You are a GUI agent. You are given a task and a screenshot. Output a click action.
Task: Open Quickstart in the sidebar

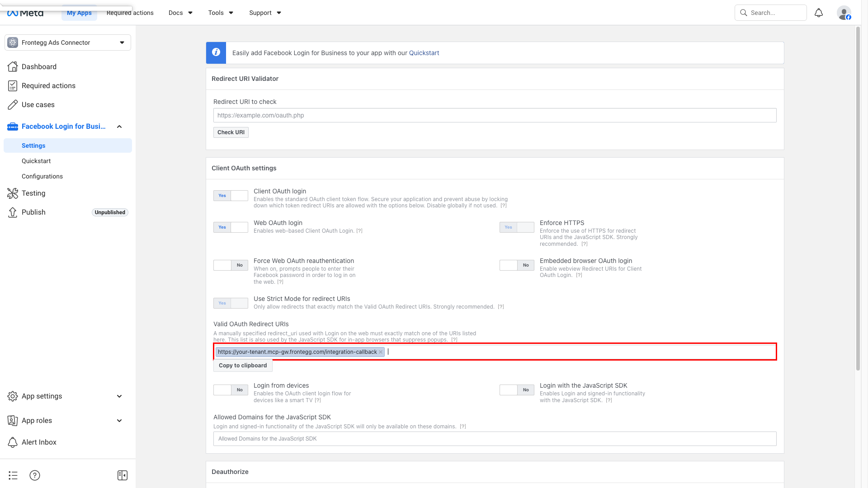click(x=36, y=161)
